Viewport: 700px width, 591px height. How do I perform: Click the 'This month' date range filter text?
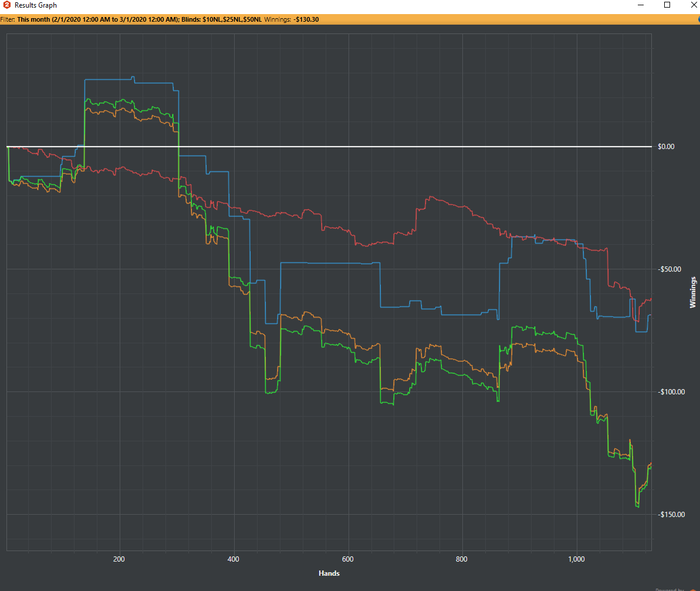(x=98, y=19)
